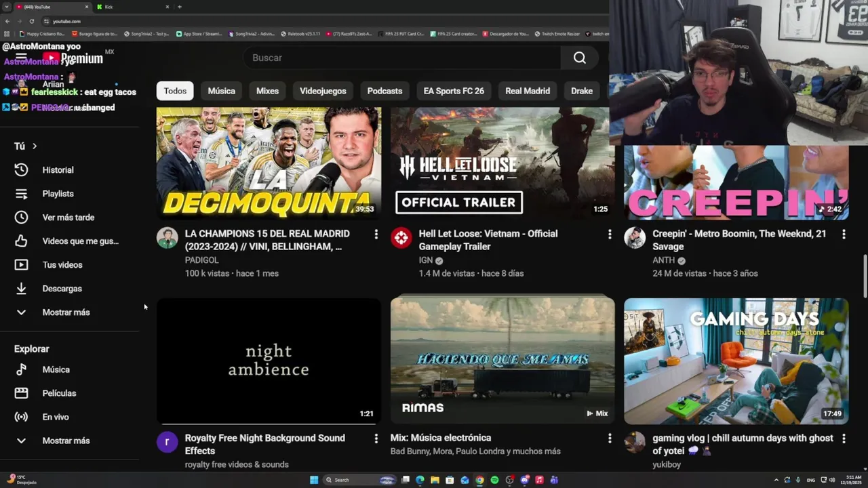Click the search magnifier button
Screen dimensions: 868x488
tap(579, 58)
